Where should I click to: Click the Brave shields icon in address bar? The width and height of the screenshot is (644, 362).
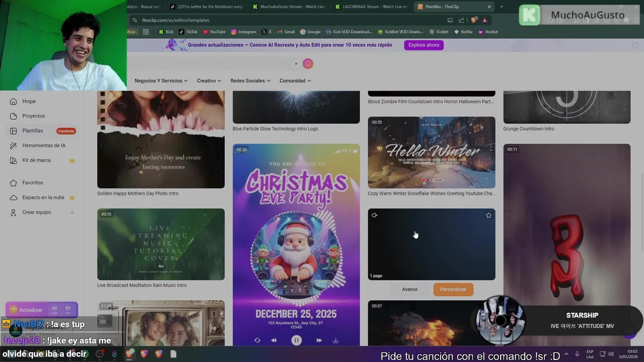473,20
